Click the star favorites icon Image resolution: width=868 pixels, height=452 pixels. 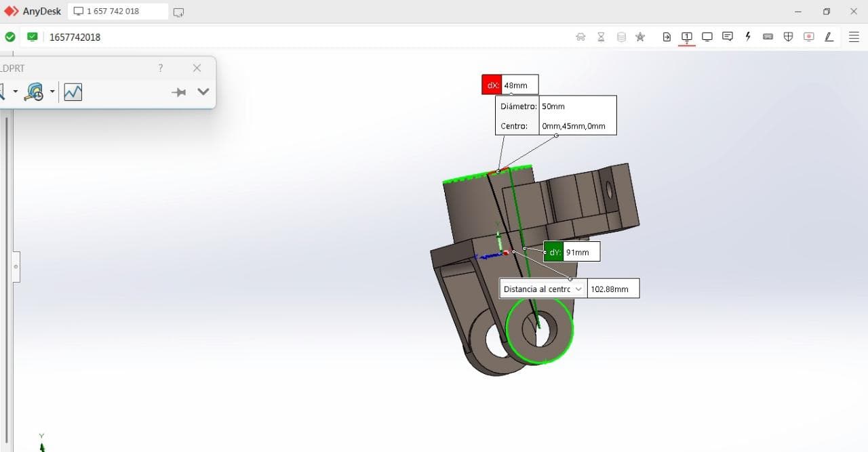(640, 37)
